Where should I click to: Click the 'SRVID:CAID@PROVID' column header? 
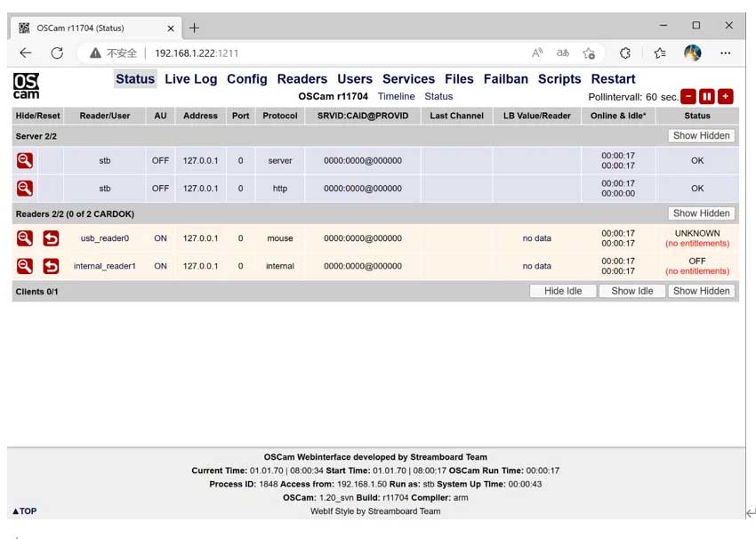363,116
